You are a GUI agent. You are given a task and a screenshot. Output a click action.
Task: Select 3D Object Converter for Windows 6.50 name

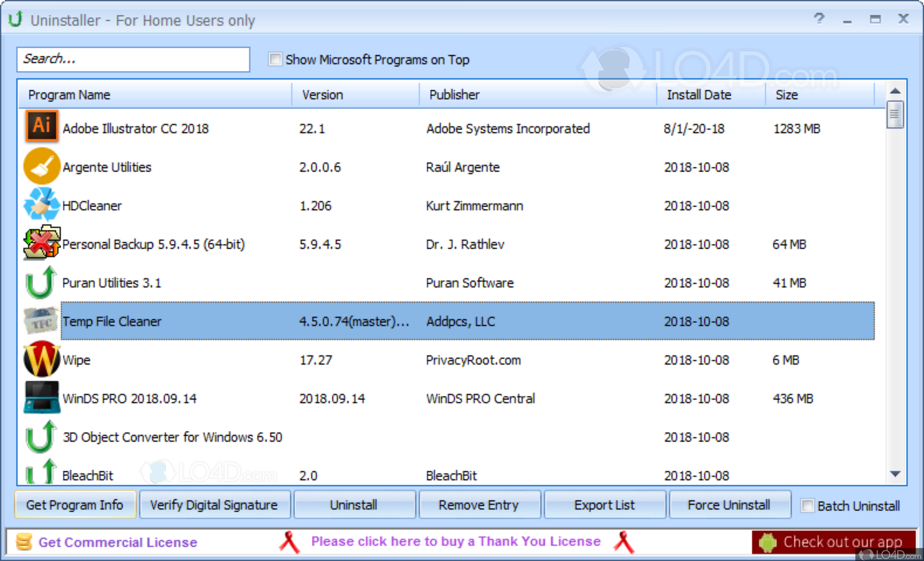(x=173, y=437)
